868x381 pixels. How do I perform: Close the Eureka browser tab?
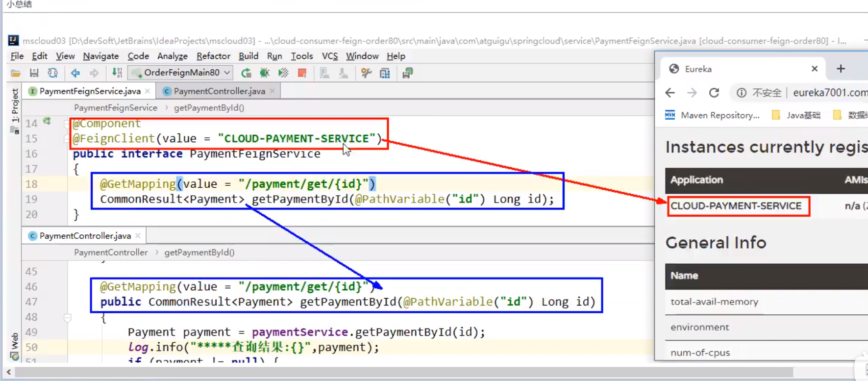click(x=815, y=69)
